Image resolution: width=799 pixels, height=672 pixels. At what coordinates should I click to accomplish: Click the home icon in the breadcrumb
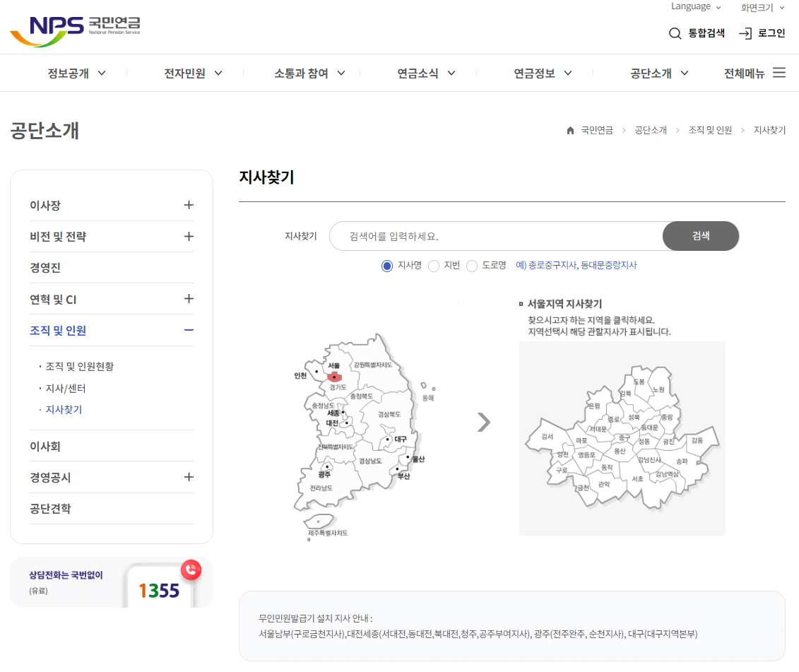(570, 130)
